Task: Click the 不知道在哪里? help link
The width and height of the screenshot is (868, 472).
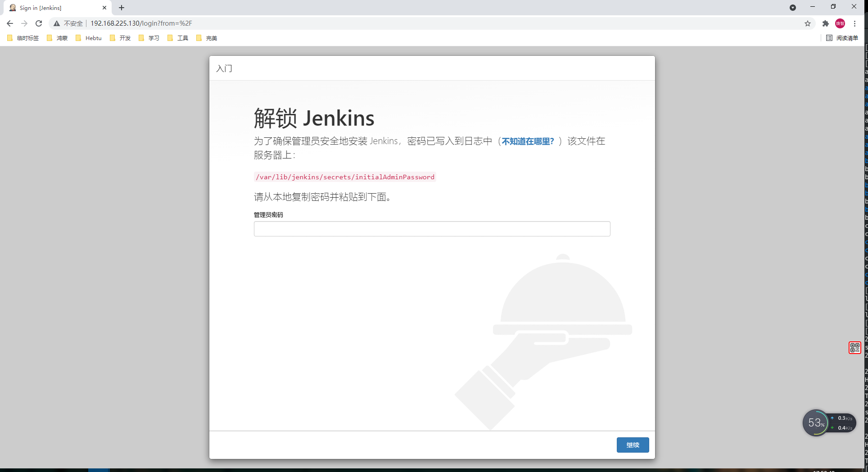Action: [528, 141]
